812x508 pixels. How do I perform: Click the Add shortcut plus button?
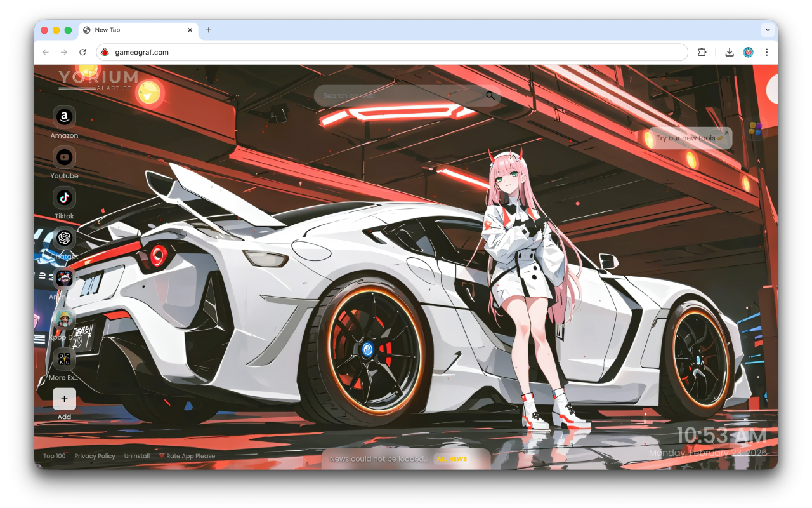coord(64,399)
